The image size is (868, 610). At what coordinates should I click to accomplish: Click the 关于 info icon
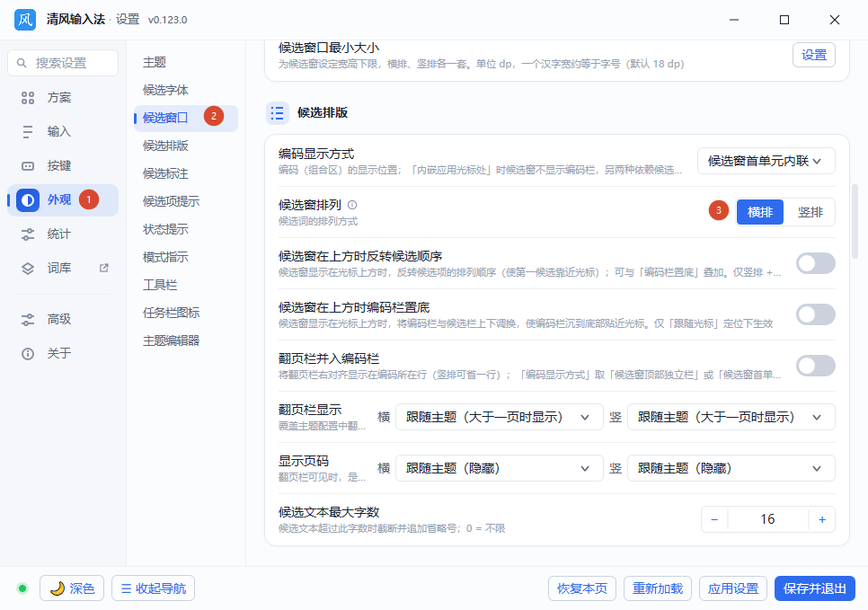point(28,354)
